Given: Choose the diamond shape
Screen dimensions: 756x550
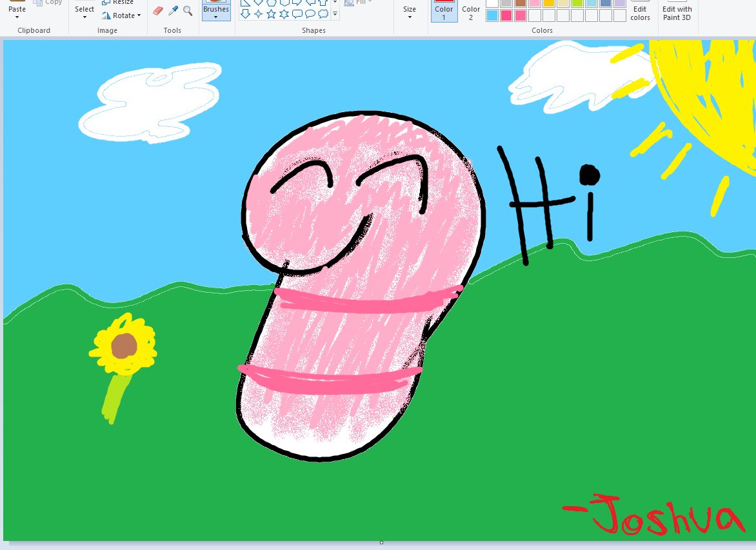Looking at the screenshot, I should 259,3.
